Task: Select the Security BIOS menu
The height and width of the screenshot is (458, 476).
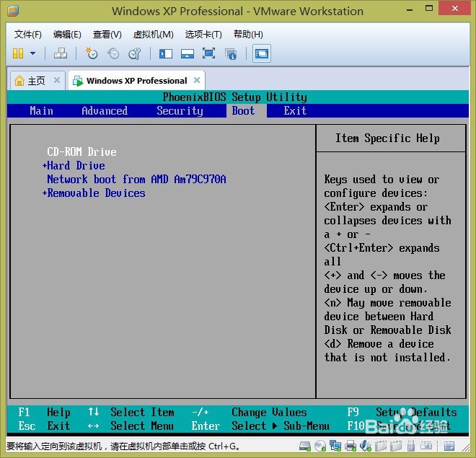Action: click(180, 111)
